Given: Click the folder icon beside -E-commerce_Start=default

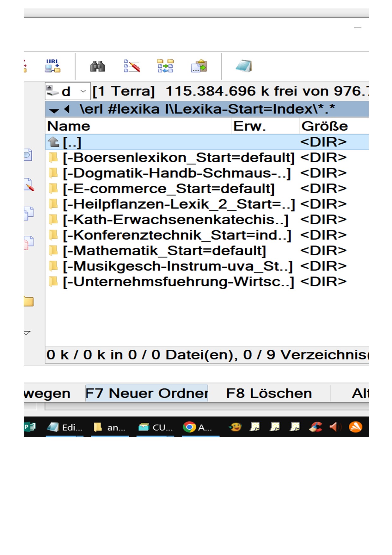Looking at the screenshot, I should point(53,189).
